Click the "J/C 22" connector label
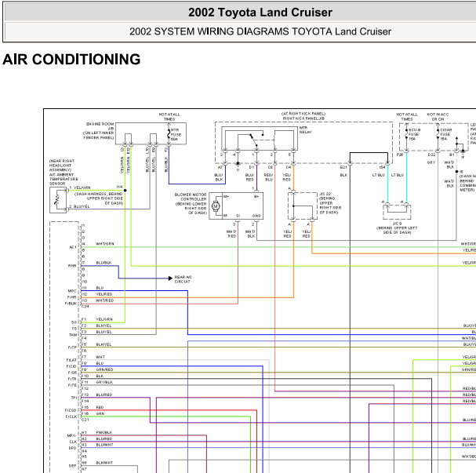 pos(325,194)
